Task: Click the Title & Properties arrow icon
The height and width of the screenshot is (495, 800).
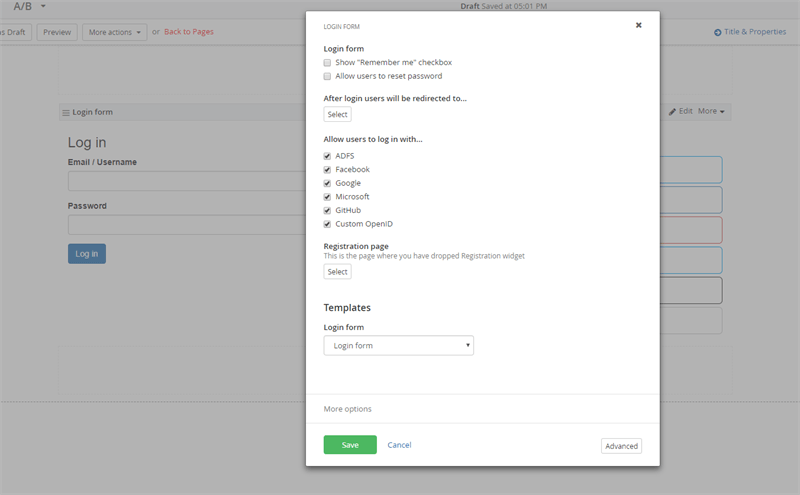Action: click(717, 32)
